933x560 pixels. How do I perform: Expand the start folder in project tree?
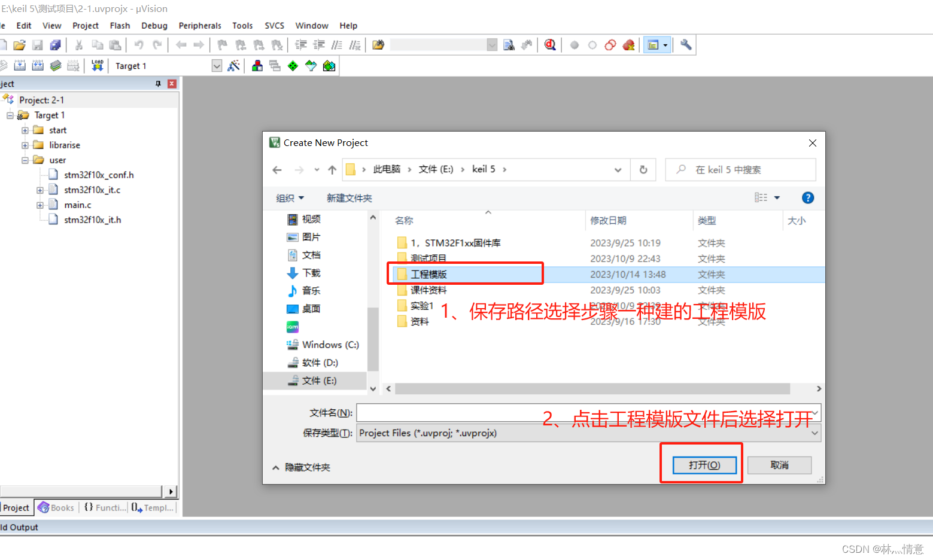tap(25, 130)
